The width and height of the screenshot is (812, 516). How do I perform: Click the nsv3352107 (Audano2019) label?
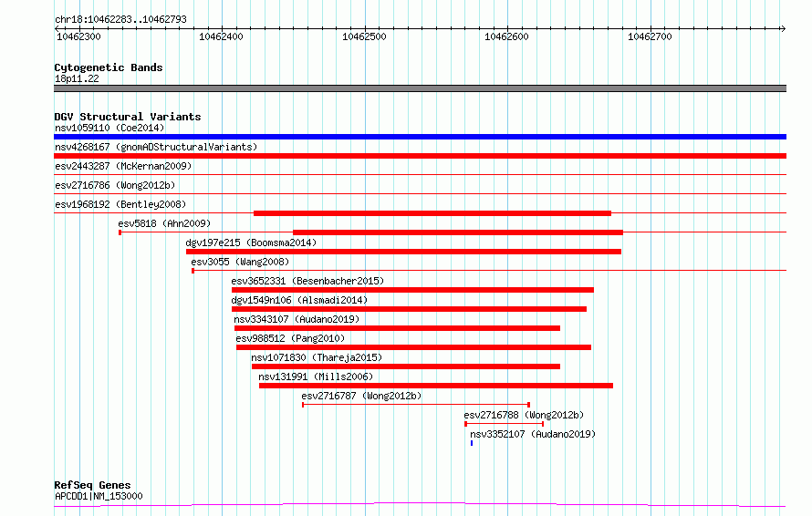(x=533, y=434)
